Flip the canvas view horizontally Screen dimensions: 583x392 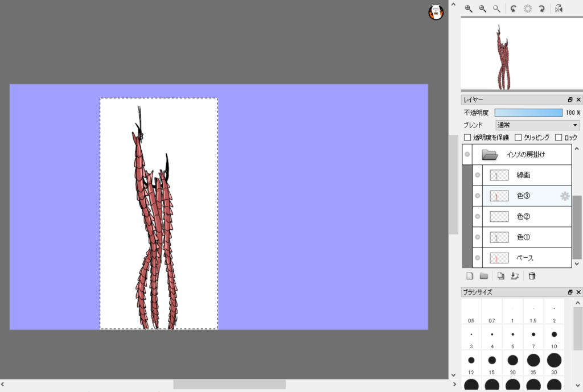(559, 9)
